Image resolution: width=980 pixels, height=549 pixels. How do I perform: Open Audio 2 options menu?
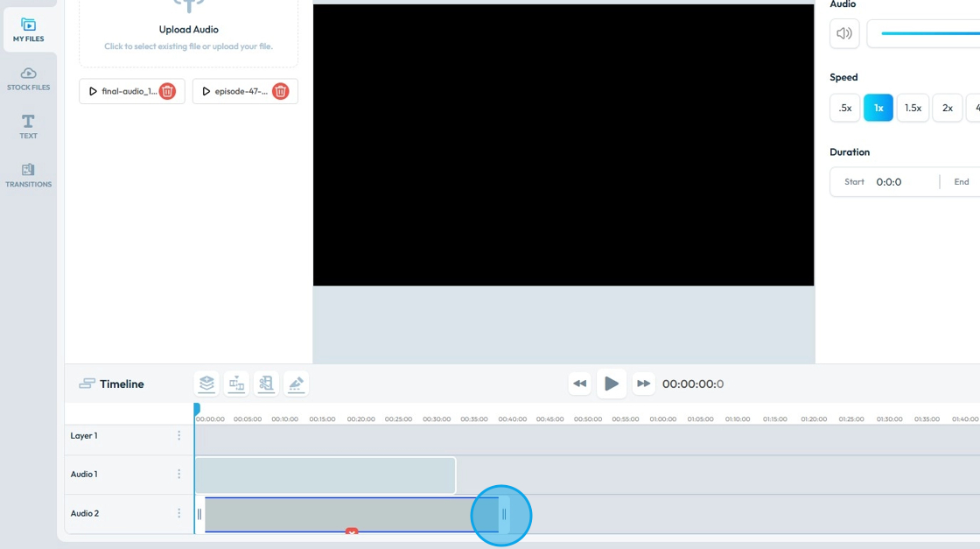[178, 513]
